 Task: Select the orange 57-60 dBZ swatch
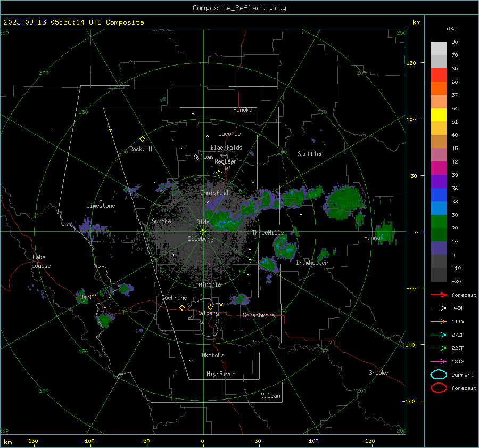(x=439, y=88)
